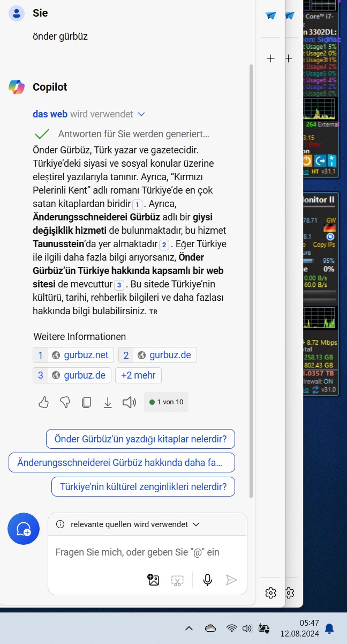This screenshot has height=644, width=347.
Task: Open the notification bell in the taskbar
Action: point(330,628)
